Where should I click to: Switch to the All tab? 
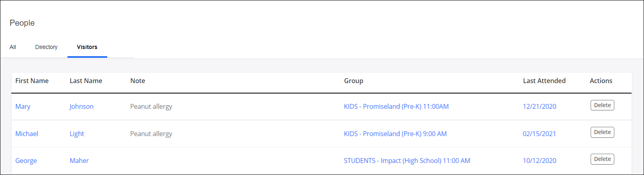tap(13, 47)
